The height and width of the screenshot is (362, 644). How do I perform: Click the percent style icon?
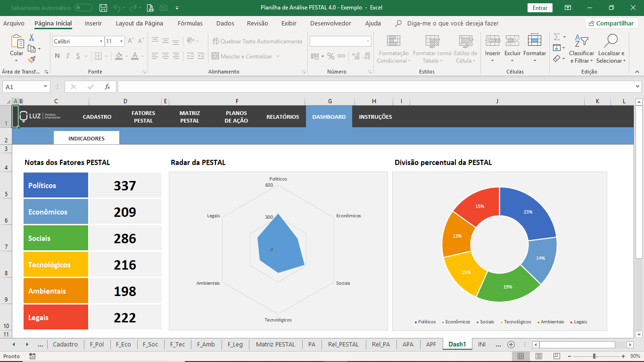(x=330, y=56)
